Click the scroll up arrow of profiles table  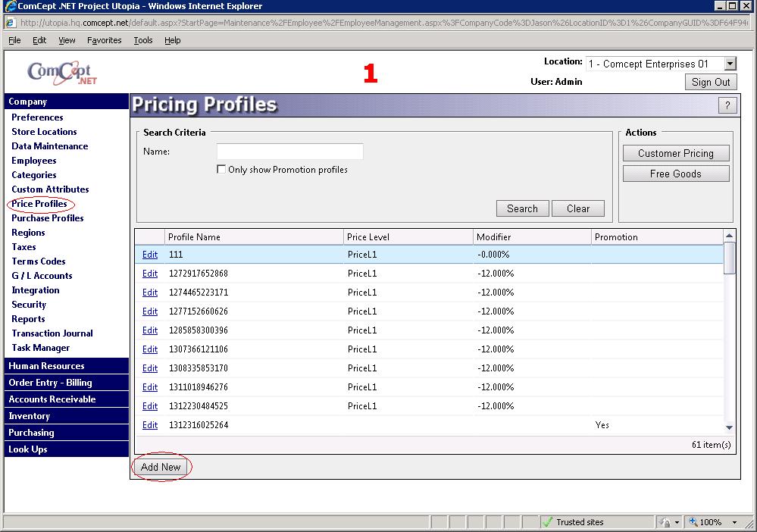729,236
